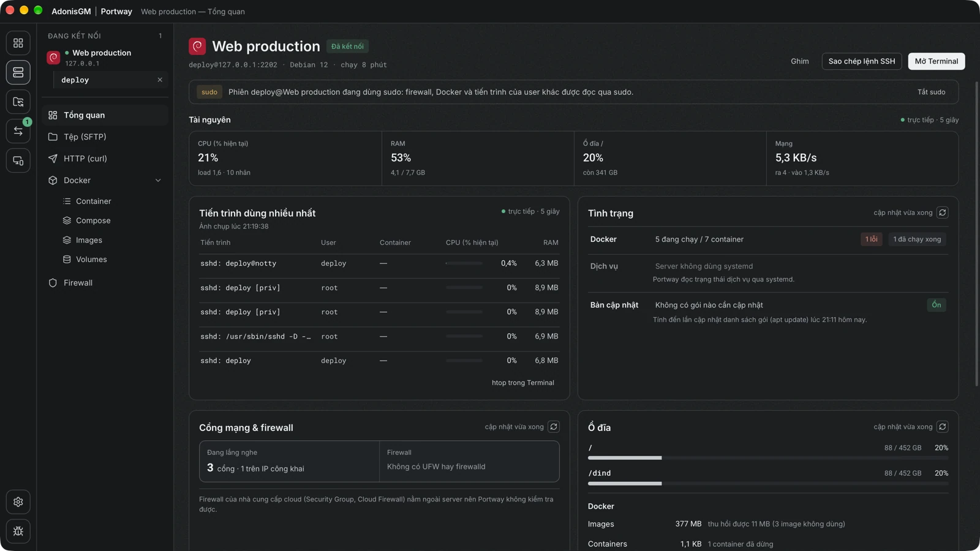Click the Debian logo beside Web production title
The image size is (980, 551).
tap(197, 47)
